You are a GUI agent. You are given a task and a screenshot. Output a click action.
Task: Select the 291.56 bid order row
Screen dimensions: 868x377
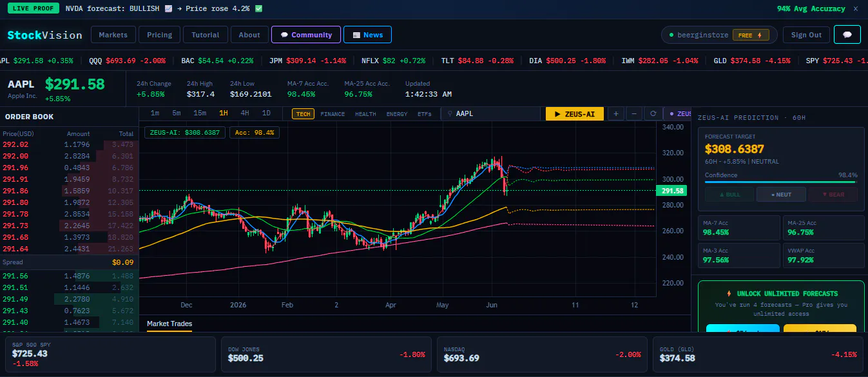tap(69, 276)
